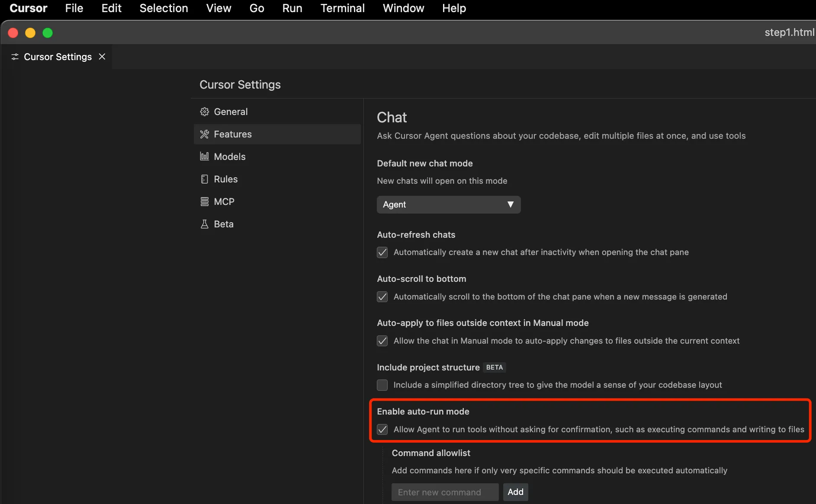Open the Run menu
Viewport: 816px width, 504px height.
(x=292, y=8)
